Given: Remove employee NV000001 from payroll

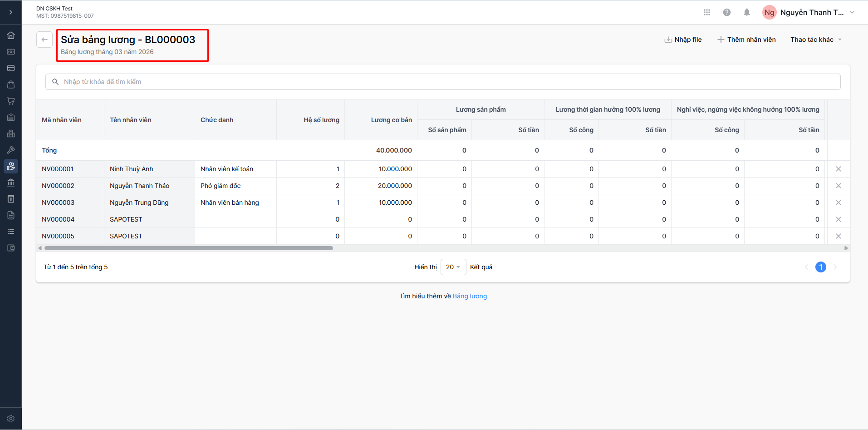Looking at the screenshot, I should (x=838, y=169).
